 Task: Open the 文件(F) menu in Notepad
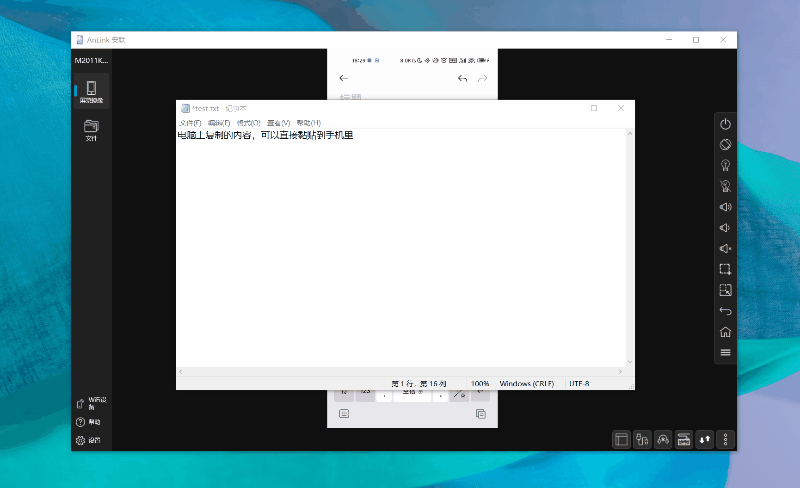coord(190,123)
